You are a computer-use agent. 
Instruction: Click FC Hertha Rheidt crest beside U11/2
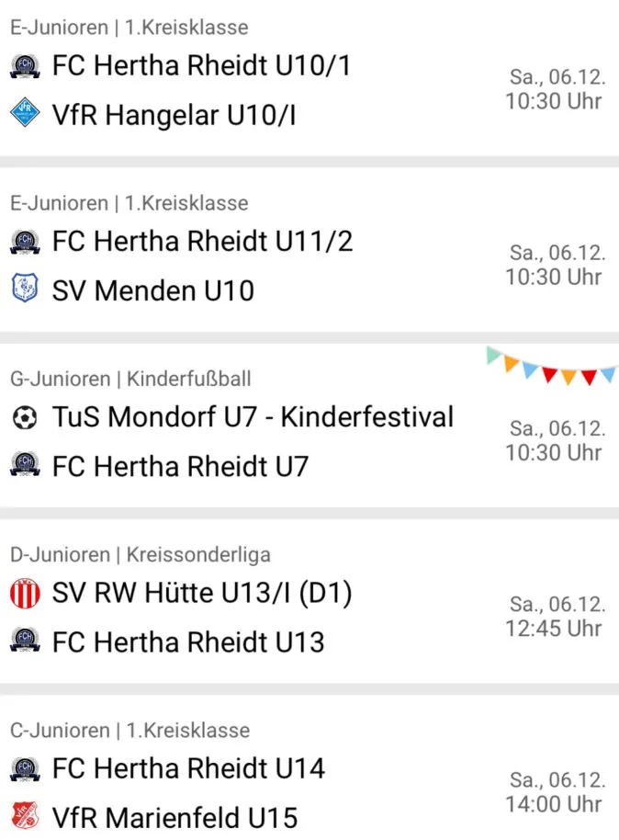(x=24, y=242)
